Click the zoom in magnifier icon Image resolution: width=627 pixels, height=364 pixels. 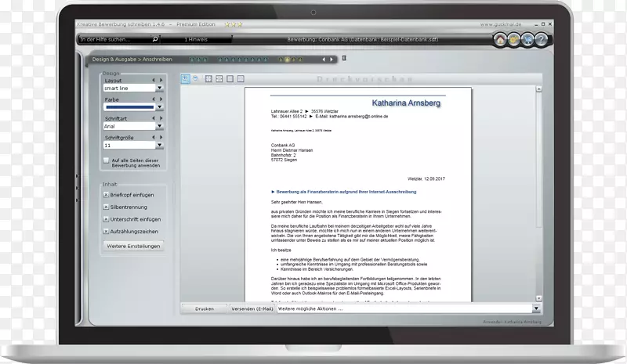click(x=186, y=78)
